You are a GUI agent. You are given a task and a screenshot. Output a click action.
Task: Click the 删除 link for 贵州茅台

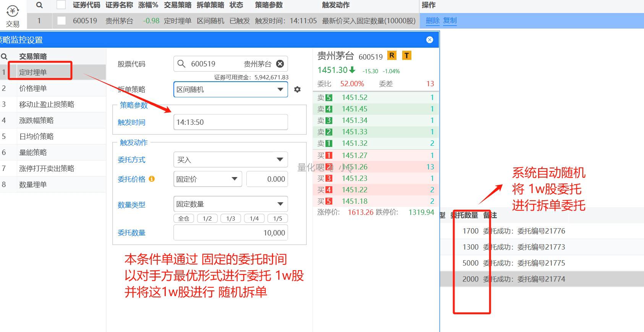(432, 21)
